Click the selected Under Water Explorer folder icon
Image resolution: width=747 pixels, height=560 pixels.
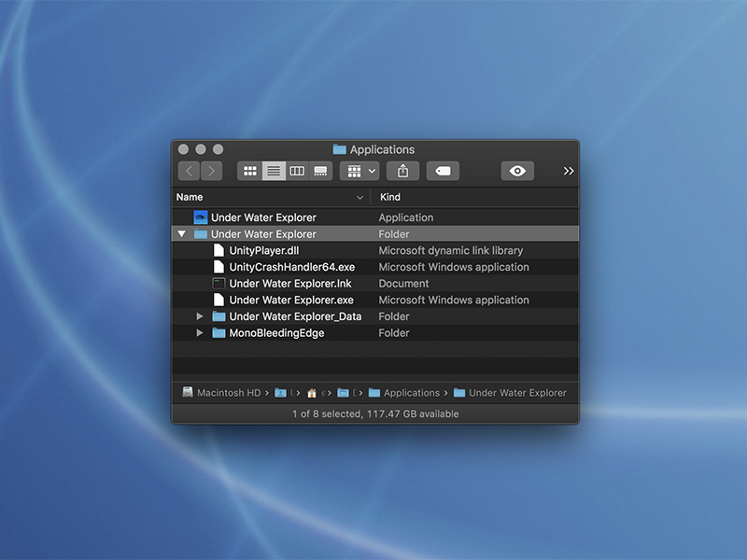(x=201, y=234)
